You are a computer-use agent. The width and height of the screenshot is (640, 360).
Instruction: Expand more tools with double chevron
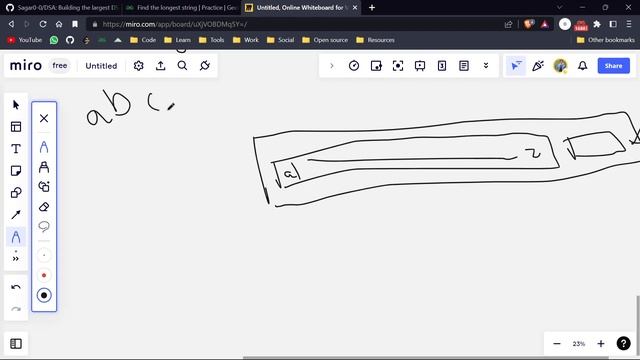(x=16, y=259)
